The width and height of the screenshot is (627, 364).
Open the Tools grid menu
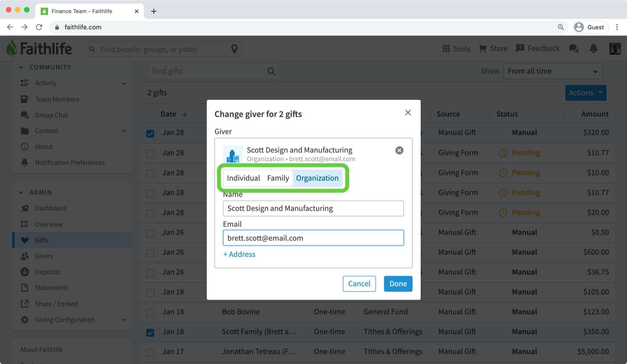click(456, 49)
